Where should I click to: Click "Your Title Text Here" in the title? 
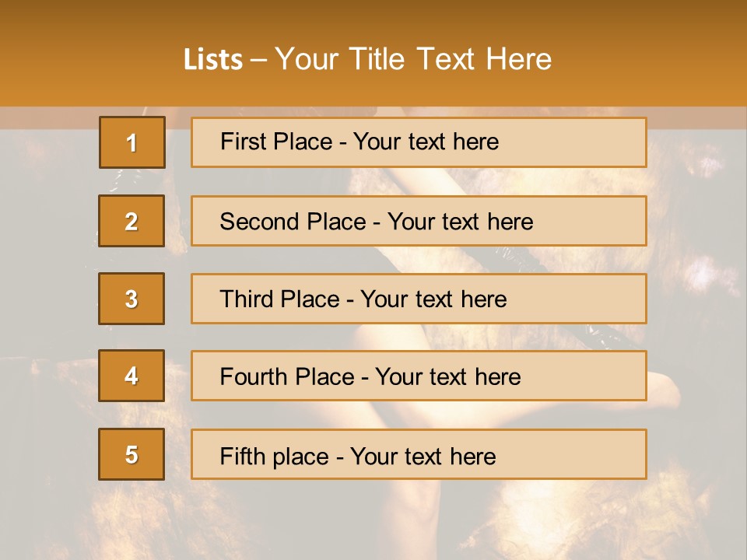pyautogui.click(x=413, y=59)
